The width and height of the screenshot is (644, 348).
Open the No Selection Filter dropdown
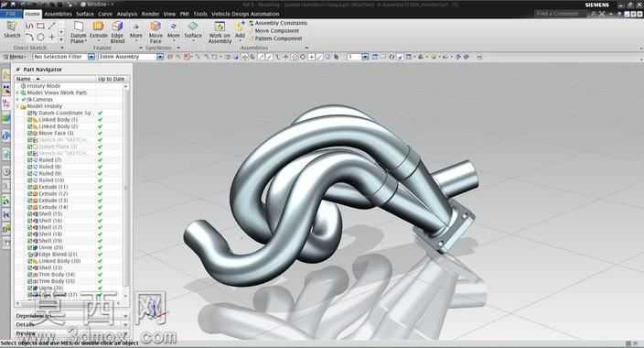tap(91, 57)
